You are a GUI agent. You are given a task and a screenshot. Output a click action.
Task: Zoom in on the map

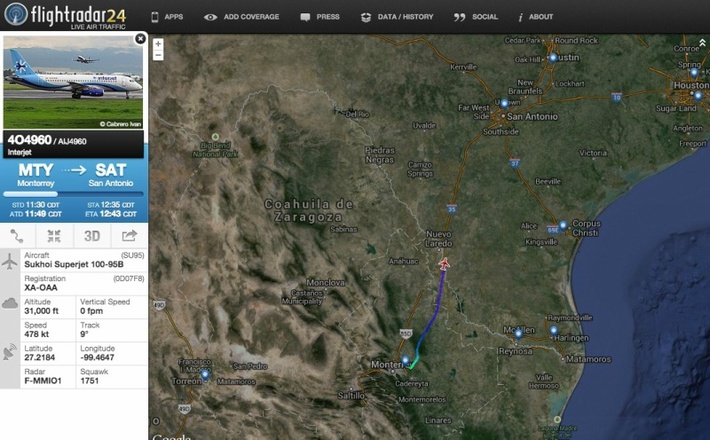pyautogui.click(x=158, y=44)
